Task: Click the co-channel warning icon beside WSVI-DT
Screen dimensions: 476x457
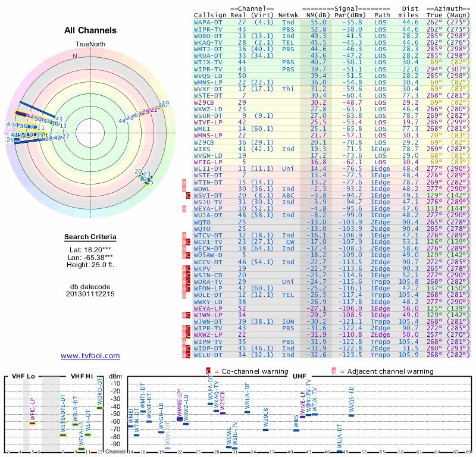Action: click(x=188, y=196)
